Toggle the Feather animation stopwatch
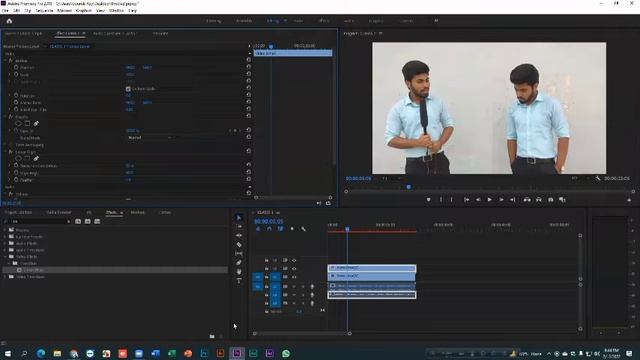Viewport: 640px width, 360px height. (16, 180)
